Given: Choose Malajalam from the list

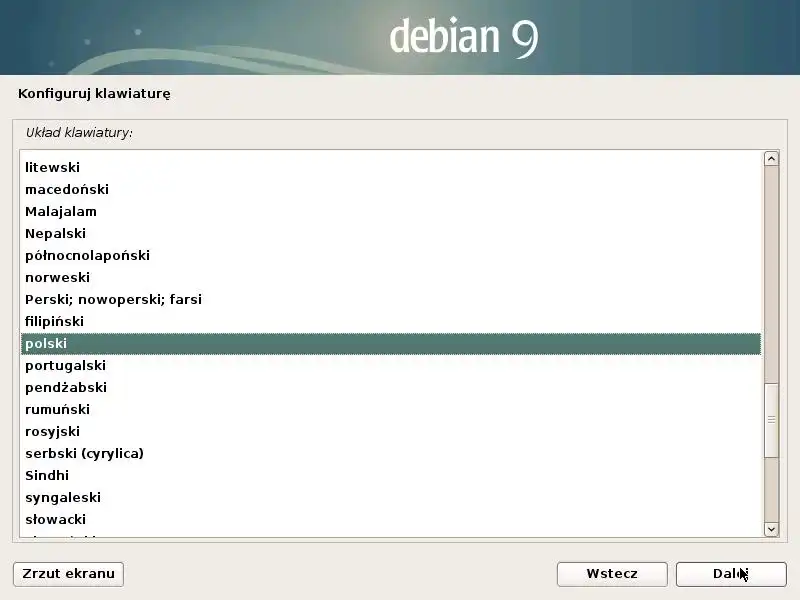Looking at the screenshot, I should [x=391, y=211].
